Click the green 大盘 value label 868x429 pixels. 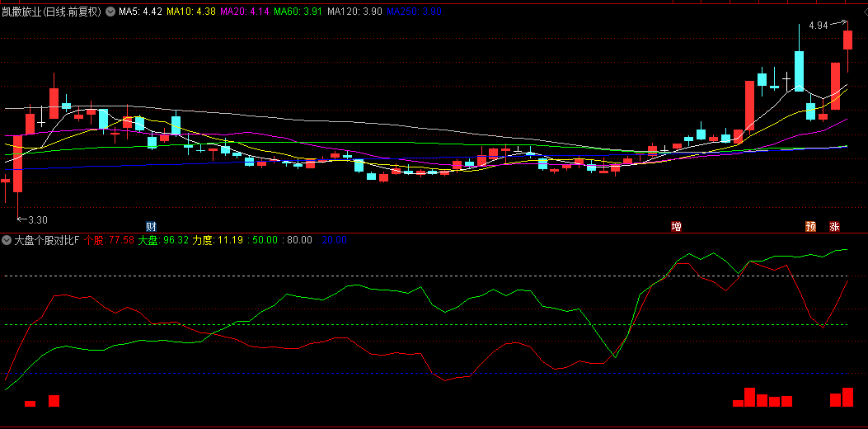tap(163, 240)
